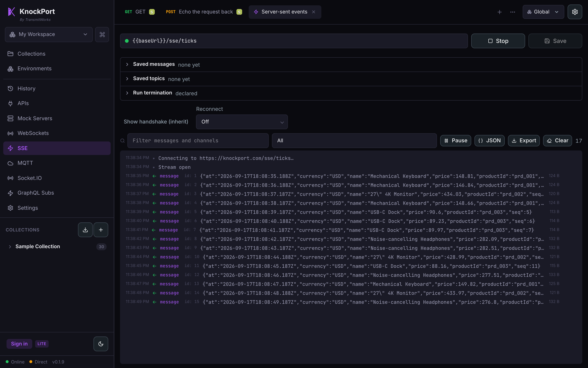Image resolution: width=588 pixels, height=368 pixels.
Task: Click the Direct connection status
Action: click(x=38, y=362)
